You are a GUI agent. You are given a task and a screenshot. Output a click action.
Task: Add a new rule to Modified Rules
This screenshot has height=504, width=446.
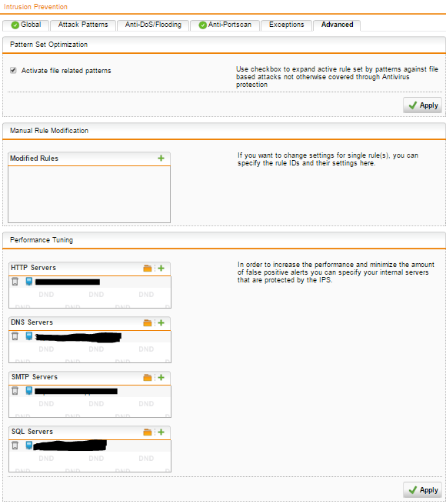point(161,159)
